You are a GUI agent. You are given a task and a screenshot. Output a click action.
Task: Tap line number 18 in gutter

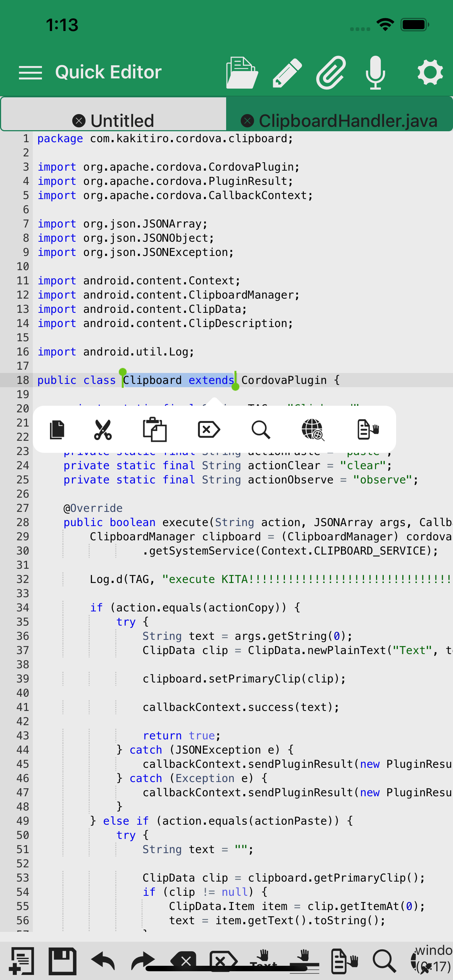point(23,380)
